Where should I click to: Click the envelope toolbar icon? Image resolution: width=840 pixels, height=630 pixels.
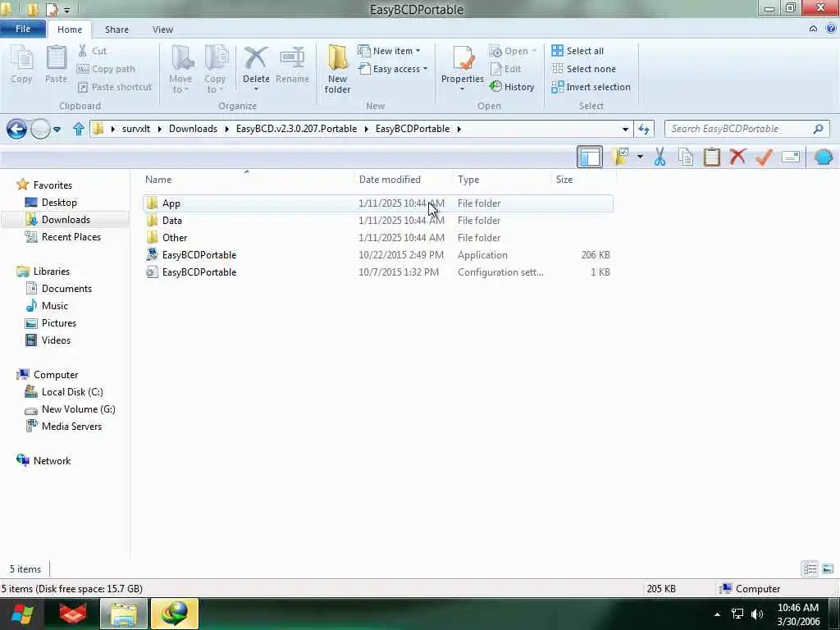click(x=791, y=157)
